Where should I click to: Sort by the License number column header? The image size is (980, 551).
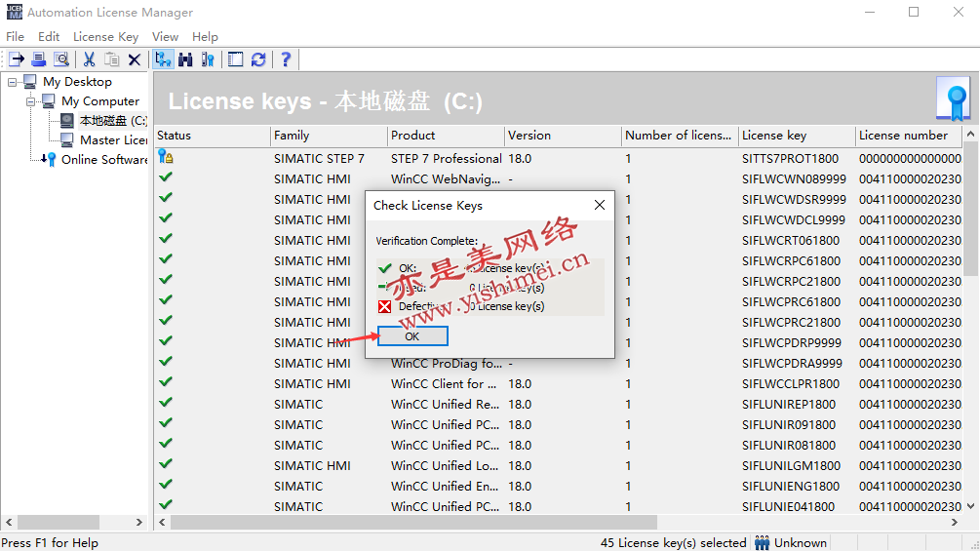(910, 136)
